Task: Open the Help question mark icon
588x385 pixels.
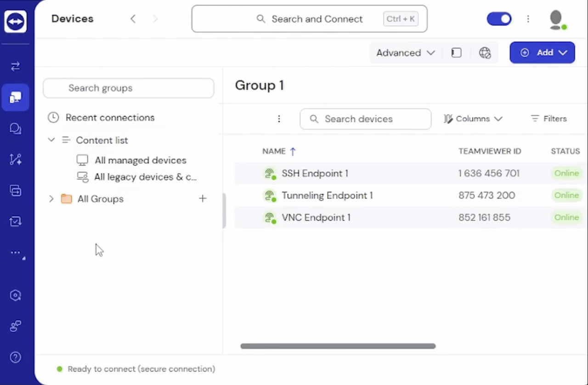Action: tap(15, 357)
